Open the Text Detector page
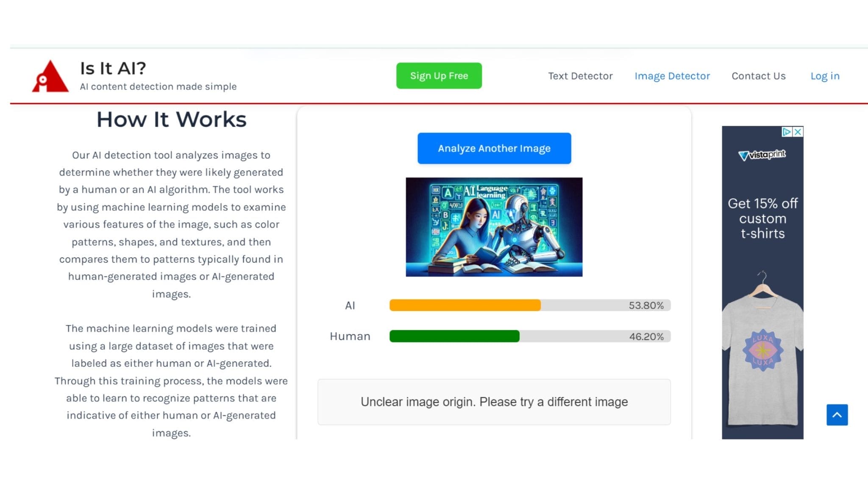868x488 pixels. coord(580,76)
